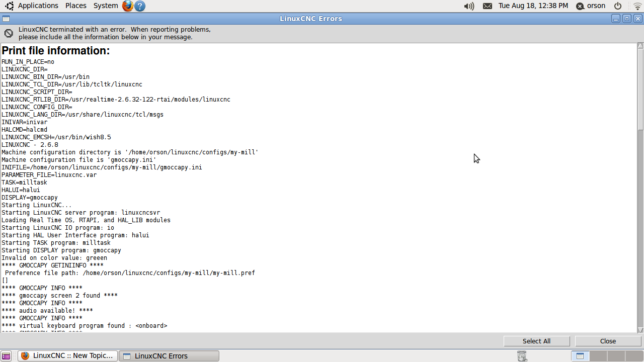Open the Applications menu
Viewport: 644px width, 362px height.
click(x=38, y=6)
